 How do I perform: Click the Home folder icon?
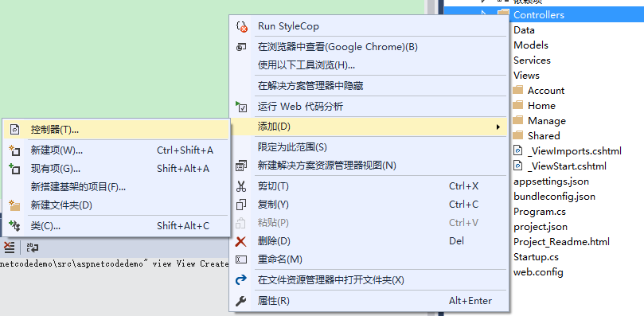518,105
